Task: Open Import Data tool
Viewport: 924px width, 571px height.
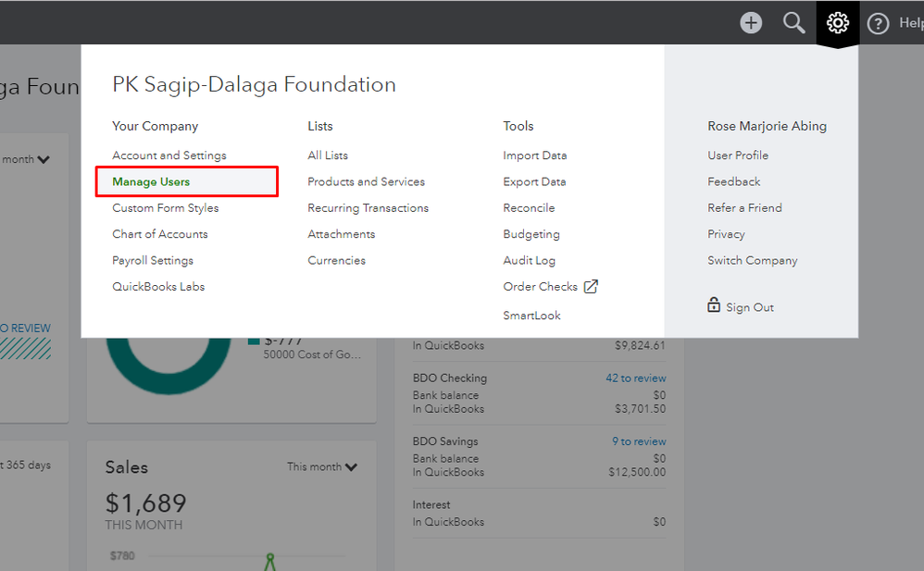Action: tap(534, 155)
